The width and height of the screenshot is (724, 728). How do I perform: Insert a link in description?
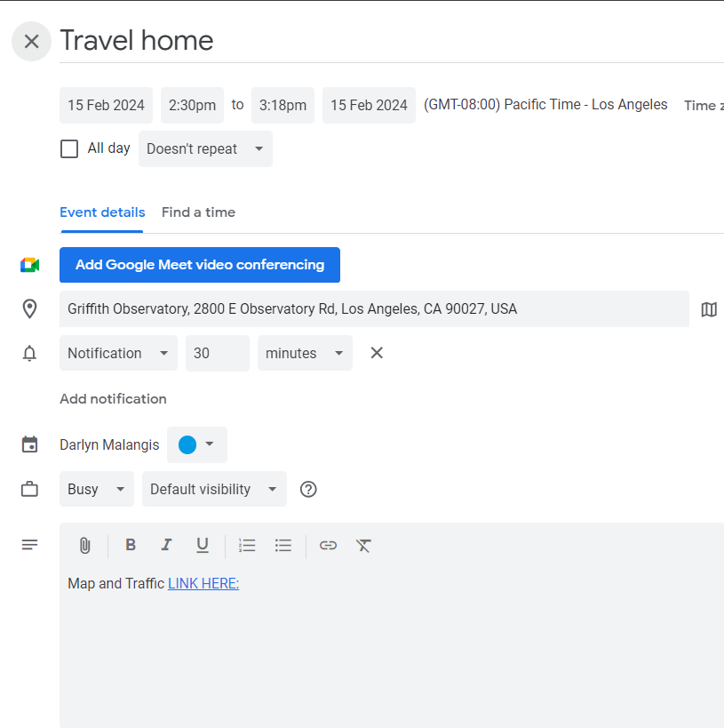point(328,545)
